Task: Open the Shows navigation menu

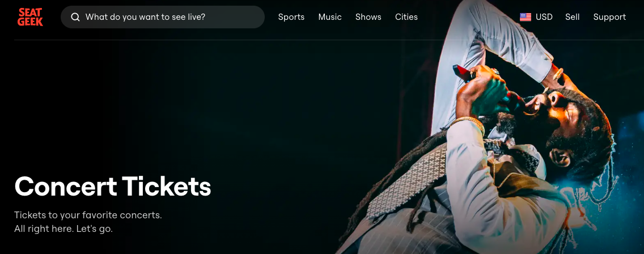Action: pos(368,17)
